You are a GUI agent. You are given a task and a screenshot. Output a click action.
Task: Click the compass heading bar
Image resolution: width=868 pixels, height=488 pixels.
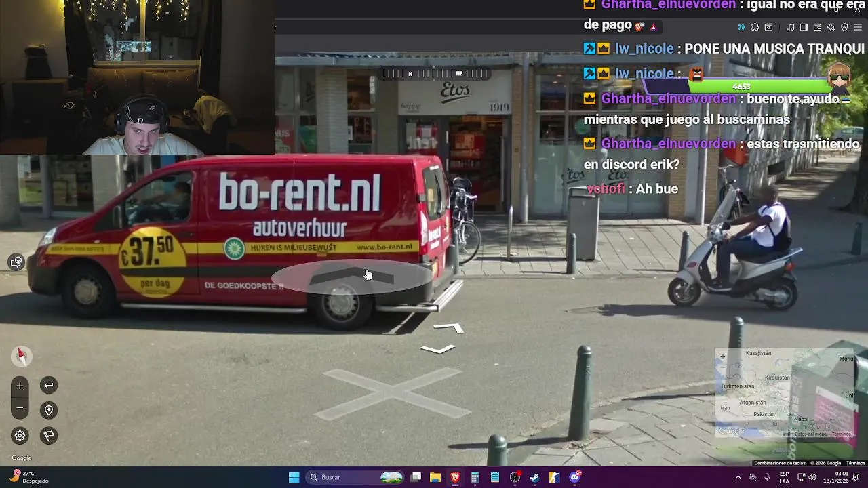pyautogui.click(x=434, y=73)
